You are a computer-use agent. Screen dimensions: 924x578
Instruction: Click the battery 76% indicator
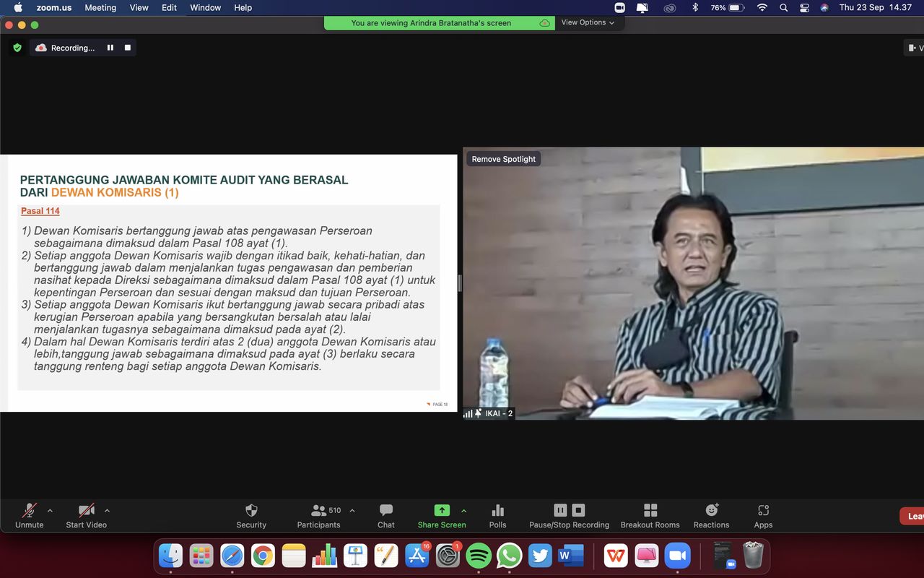tap(727, 7)
